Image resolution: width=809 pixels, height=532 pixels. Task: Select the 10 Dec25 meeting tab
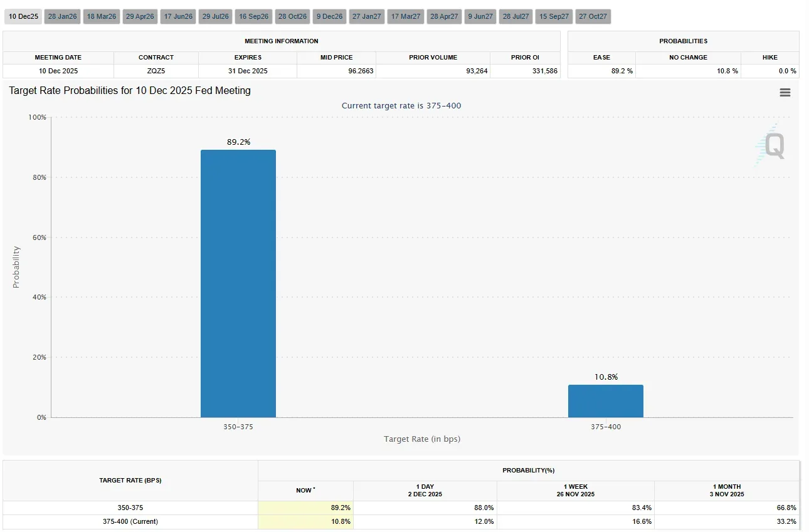[x=23, y=17]
